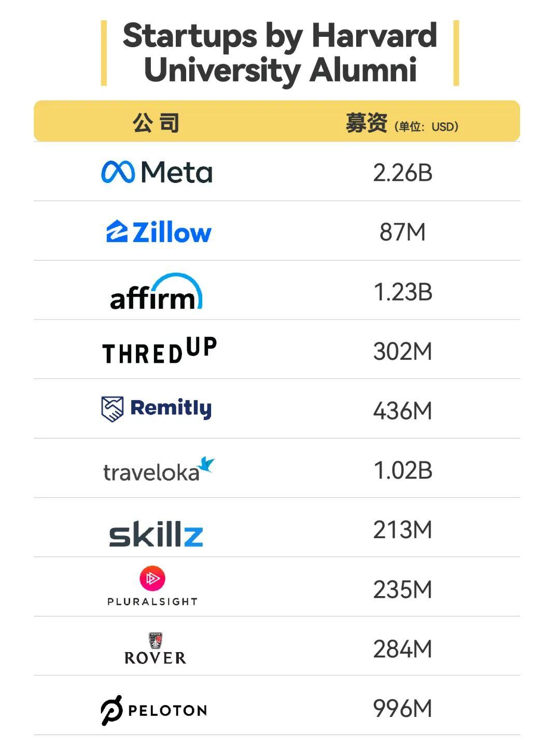
Task: Select affirm's 1.23B funding value
Action: pyautogui.click(x=403, y=292)
